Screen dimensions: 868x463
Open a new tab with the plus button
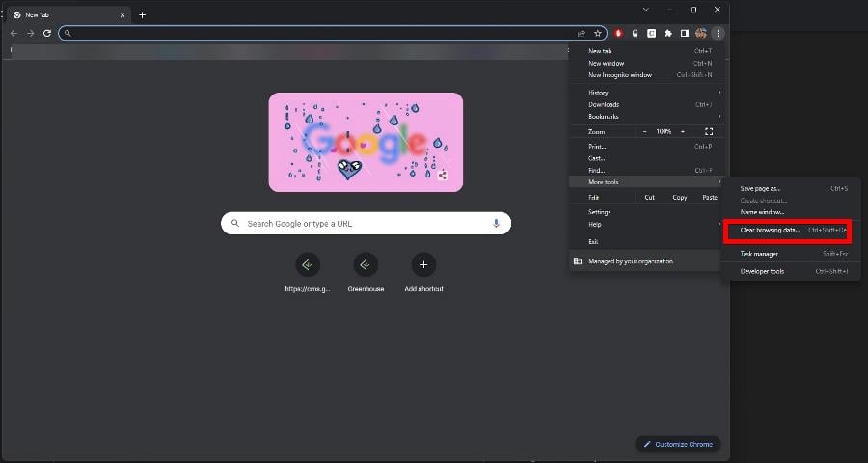(143, 15)
